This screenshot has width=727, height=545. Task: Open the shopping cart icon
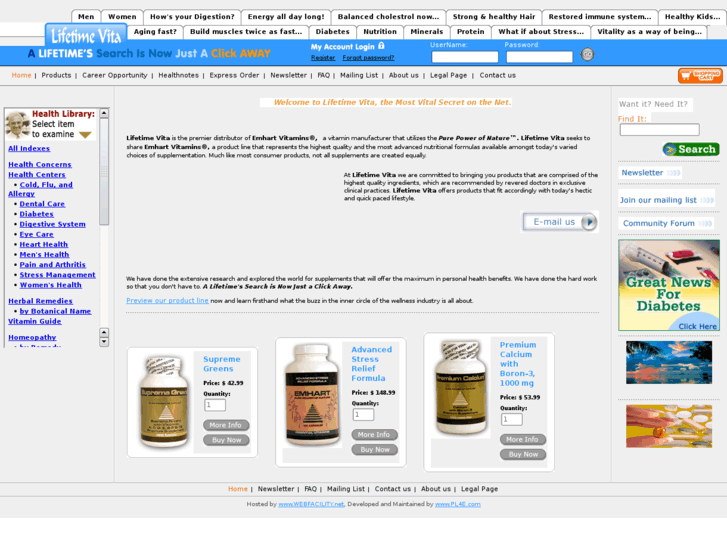coord(700,76)
